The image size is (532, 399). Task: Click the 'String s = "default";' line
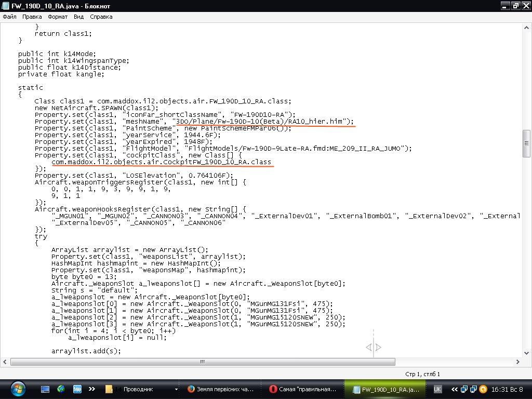point(95,290)
